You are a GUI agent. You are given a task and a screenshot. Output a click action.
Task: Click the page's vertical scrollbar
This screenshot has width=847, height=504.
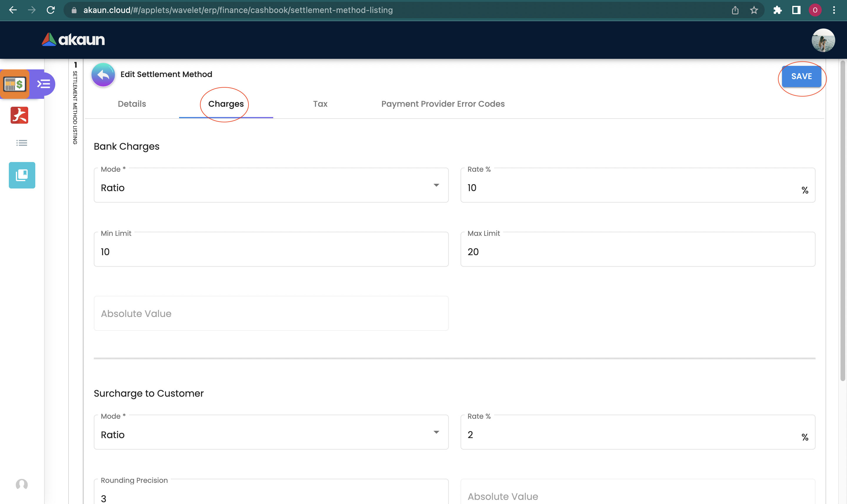(842, 221)
